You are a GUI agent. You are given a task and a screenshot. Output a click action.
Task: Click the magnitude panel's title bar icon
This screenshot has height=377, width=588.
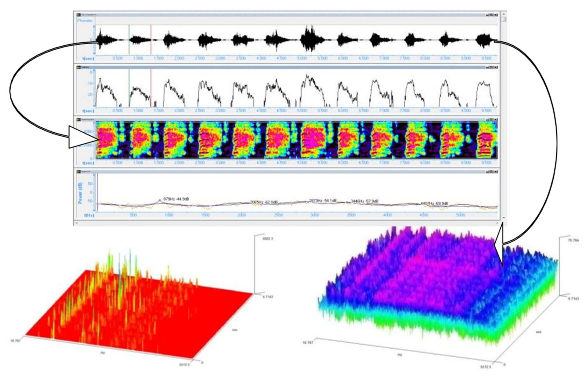point(79,67)
